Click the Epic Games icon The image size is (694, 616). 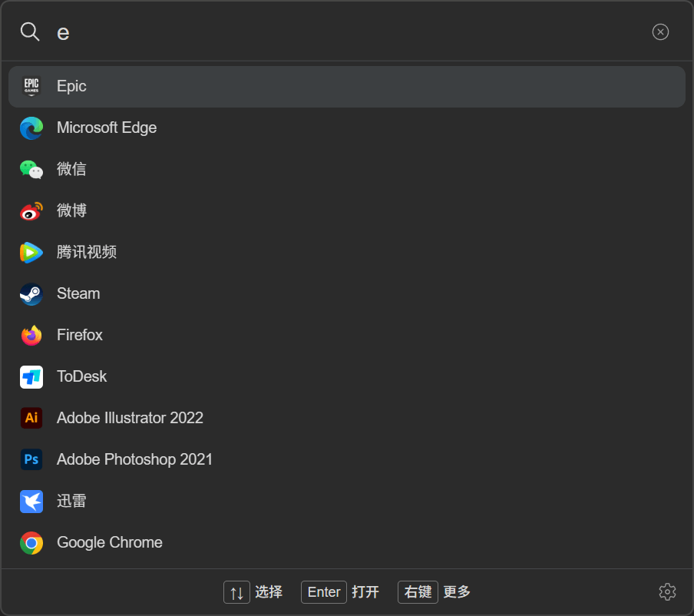coord(31,86)
